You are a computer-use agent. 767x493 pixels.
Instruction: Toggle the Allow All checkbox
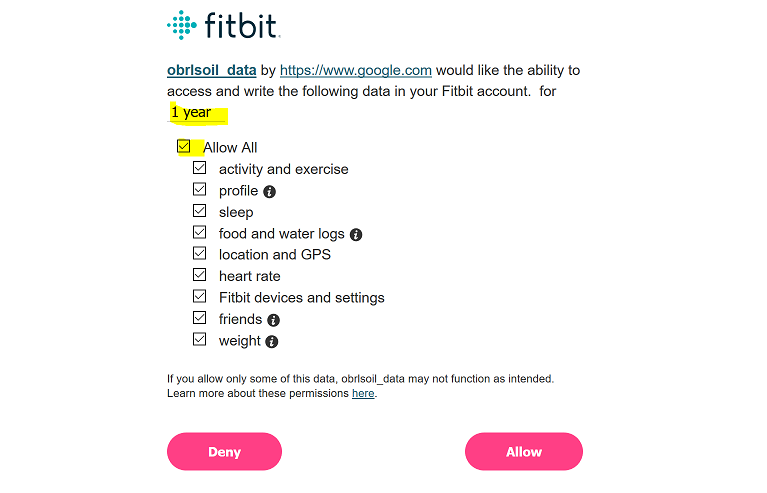184,146
